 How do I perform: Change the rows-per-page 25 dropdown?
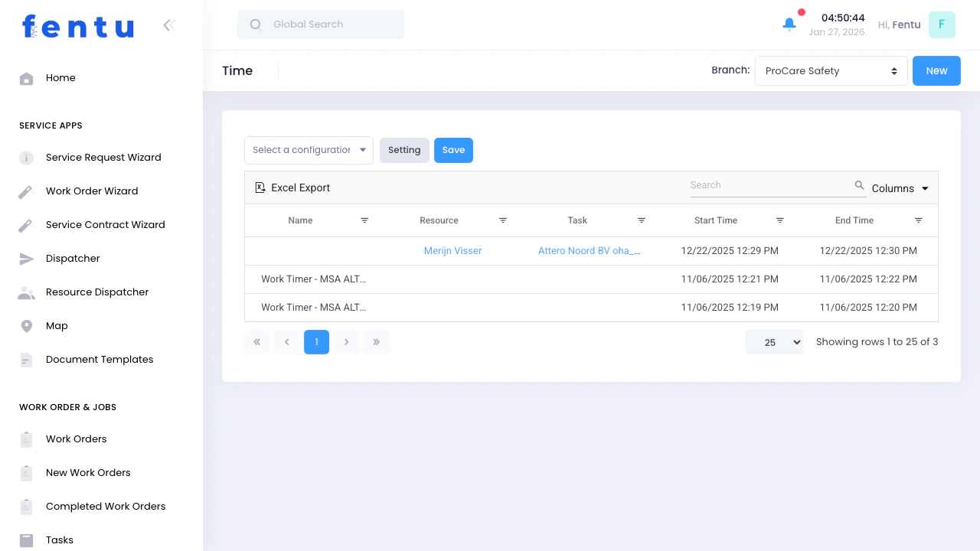pyautogui.click(x=774, y=342)
